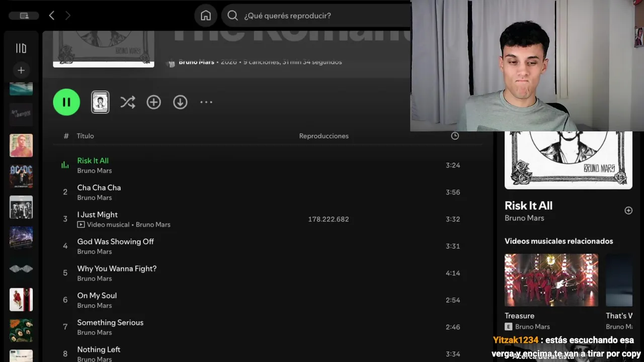This screenshot has height=362, width=644.
Task: Click the 4:14 duration of Why You Wanna Fight?
Action: [x=453, y=273]
